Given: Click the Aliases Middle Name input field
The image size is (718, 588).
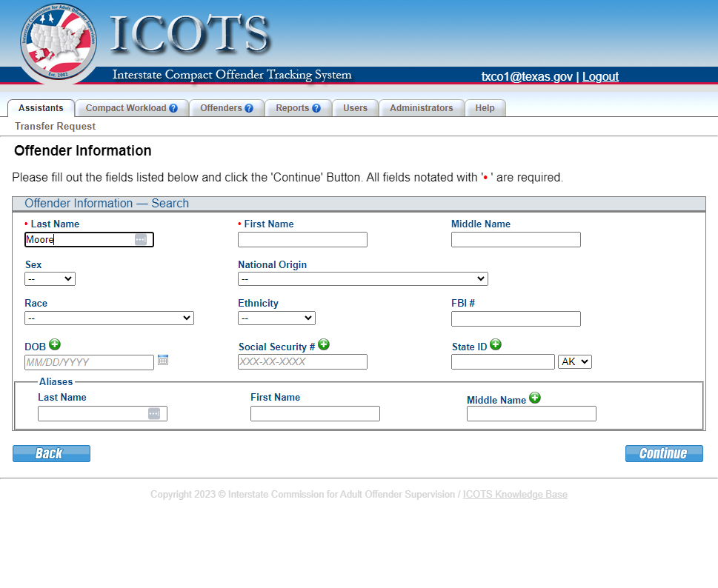Looking at the screenshot, I should pyautogui.click(x=531, y=414).
